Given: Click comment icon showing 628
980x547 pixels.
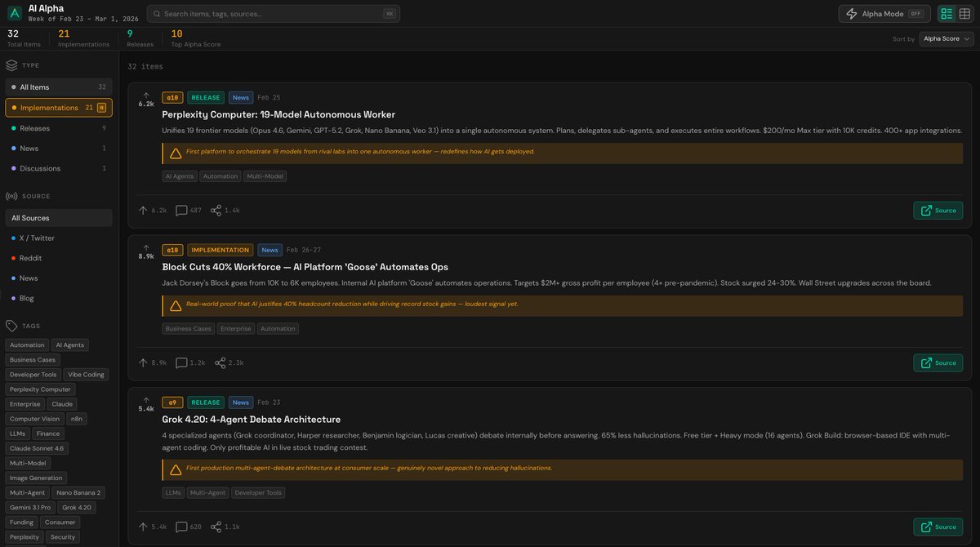Looking at the screenshot, I should [181, 527].
